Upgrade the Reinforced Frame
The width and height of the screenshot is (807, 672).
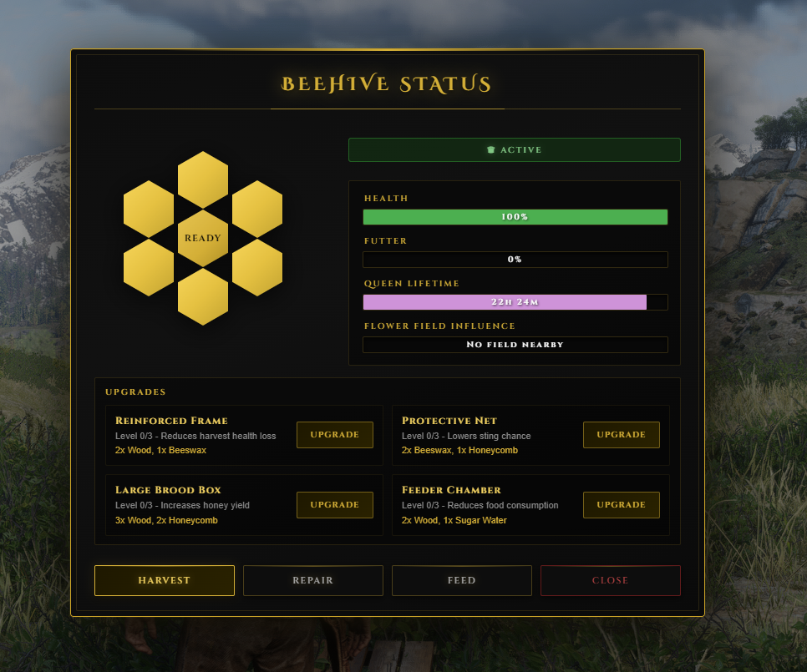(x=334, y=435)
